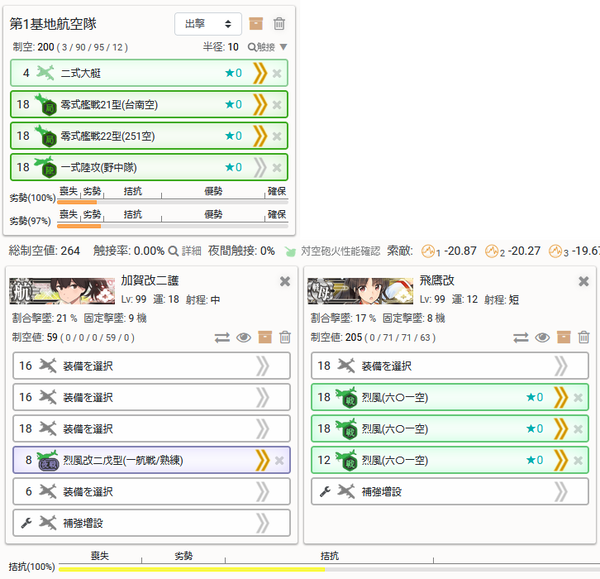Remove 烈風改二戊型(一航戦/熟練) from 加賀改二護
600x579 pixels.
[x=279, y=460]
